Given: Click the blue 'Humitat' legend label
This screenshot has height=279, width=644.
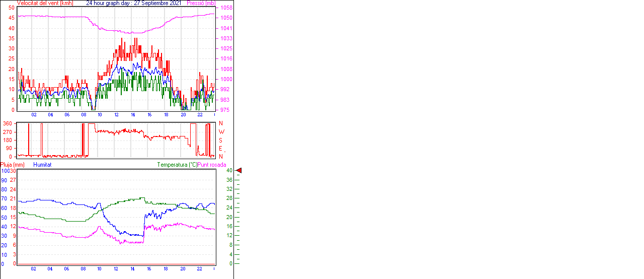Looking at the screenshot, I should click(x=42, y=165).
